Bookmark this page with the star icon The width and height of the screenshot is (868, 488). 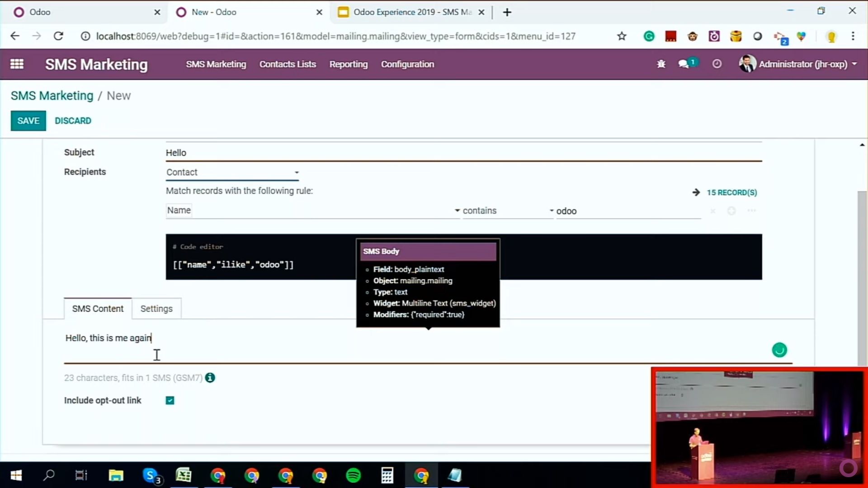click(x=622, y=36)
